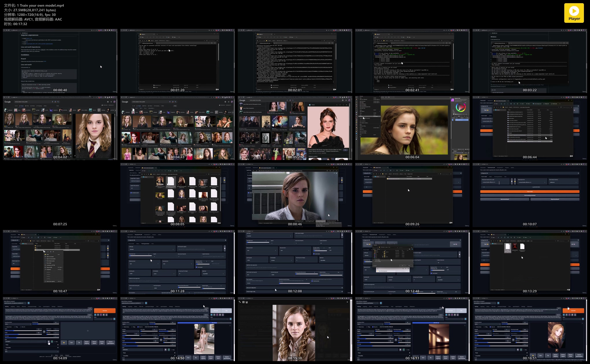Click Send to img2img in 00:14:09 thumbnail
The height and width of the screenshot is (364, 590).
87,343
